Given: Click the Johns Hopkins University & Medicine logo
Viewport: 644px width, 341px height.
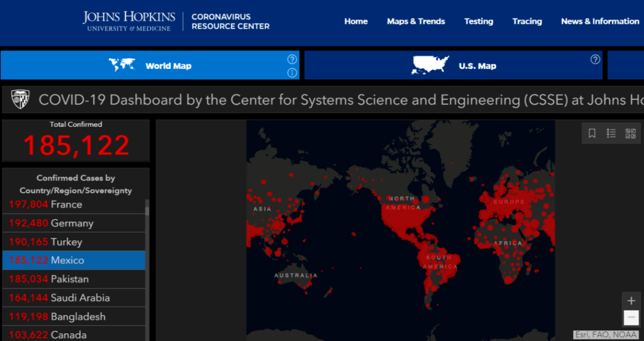Looking at the screenshot, I should pos(129,21).
